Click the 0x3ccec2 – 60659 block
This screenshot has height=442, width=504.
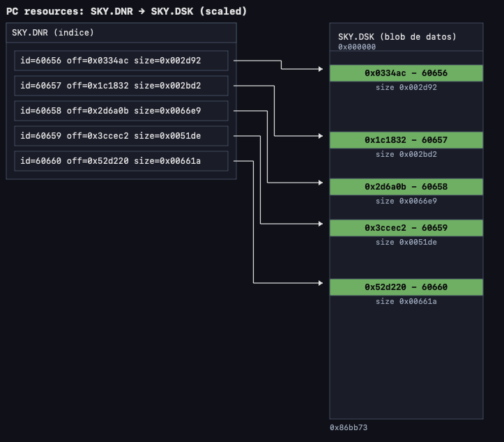click(406, 228)
